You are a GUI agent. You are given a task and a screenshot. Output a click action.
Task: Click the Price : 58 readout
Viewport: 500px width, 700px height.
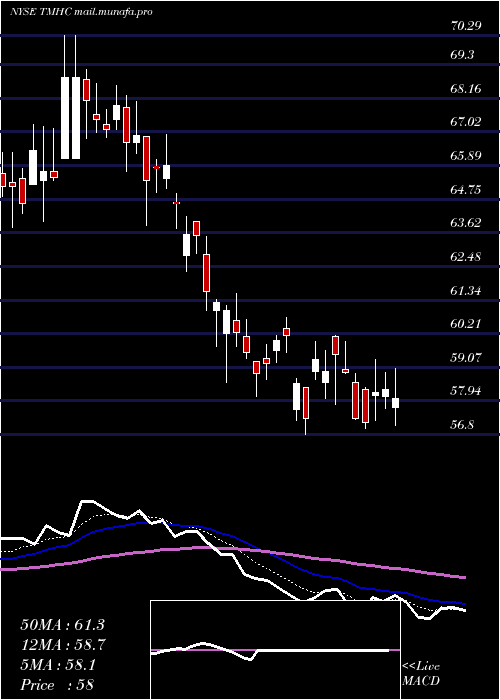(57, 685)
